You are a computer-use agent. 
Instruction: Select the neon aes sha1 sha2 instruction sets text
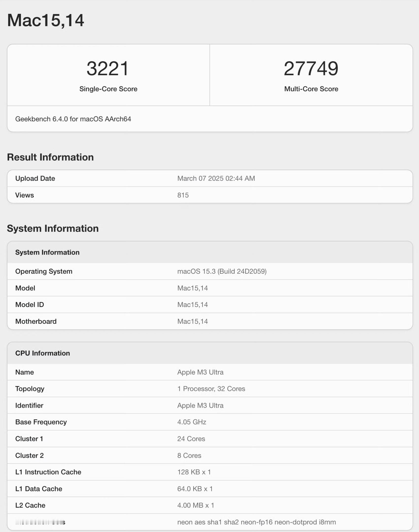[x=257, y=522]
